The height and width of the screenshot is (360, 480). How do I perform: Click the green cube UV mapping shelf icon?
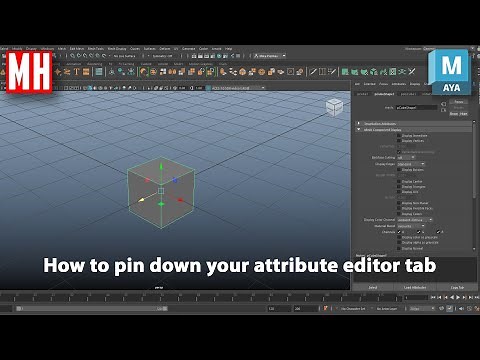[x=374, y=72]
